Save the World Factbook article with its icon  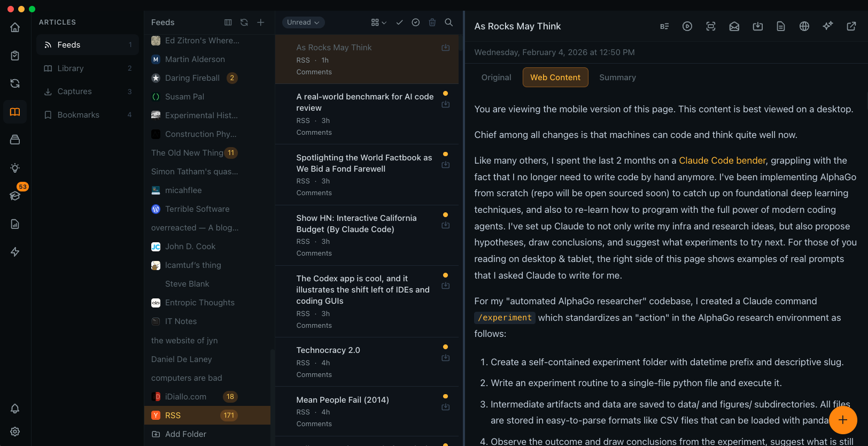click(x=445, y=165)
